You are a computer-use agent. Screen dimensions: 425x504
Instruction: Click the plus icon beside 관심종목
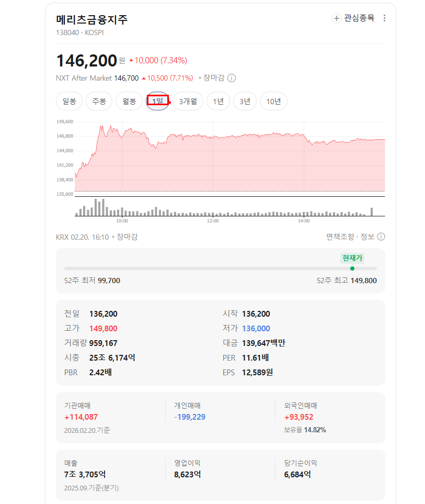(336, 18)
